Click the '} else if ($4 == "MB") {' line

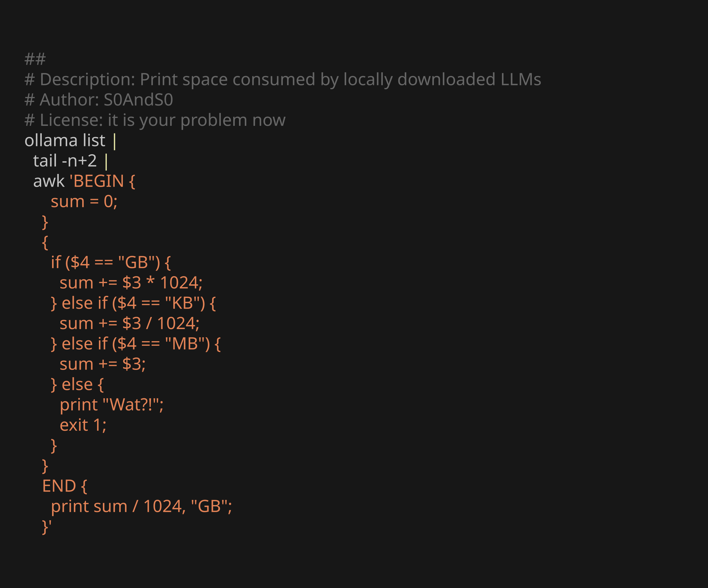pos(136,344)
